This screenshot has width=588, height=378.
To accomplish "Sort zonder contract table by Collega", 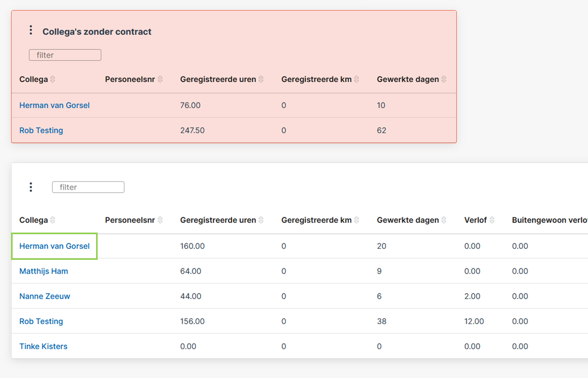I will click(x=52, y=79).
